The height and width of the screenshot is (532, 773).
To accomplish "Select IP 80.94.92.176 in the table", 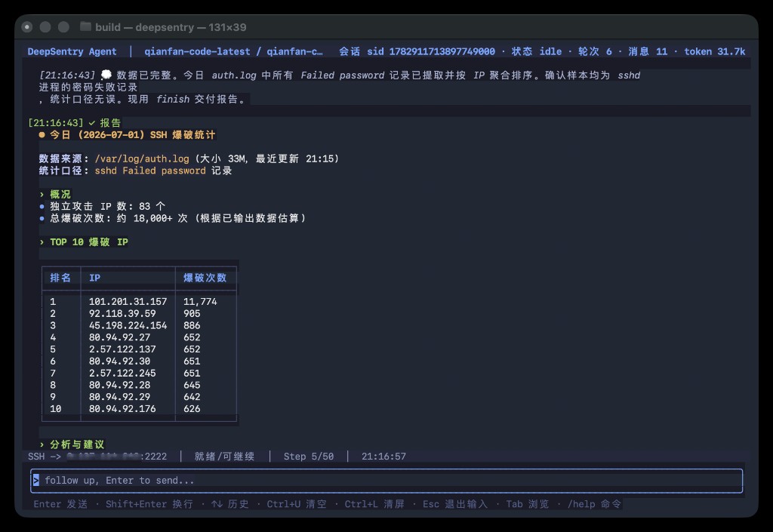I will click(122, 408).
